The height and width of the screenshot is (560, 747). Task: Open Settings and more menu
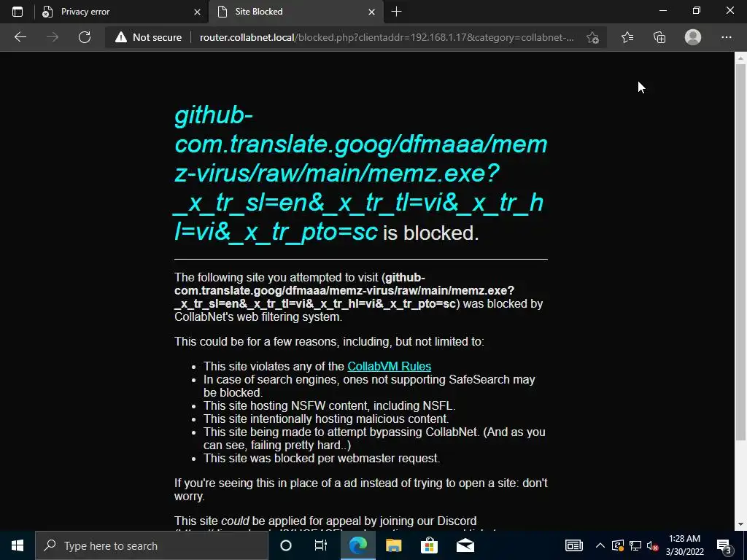pyautogui.click(x=726, y=37)
